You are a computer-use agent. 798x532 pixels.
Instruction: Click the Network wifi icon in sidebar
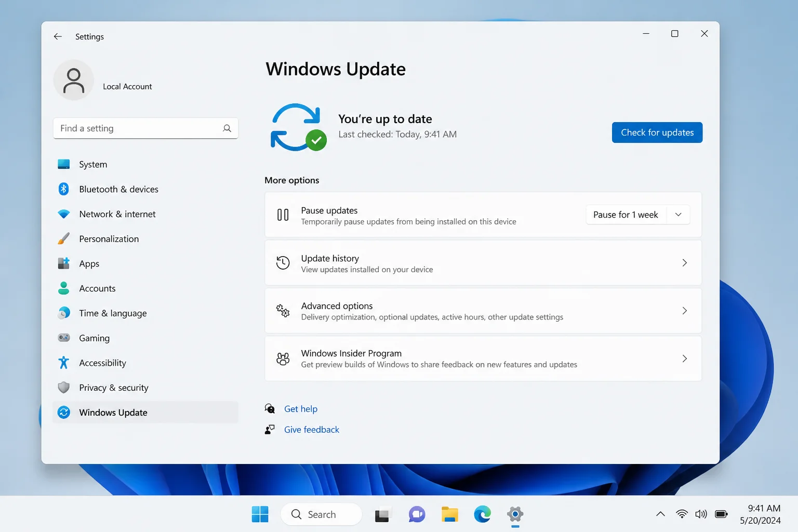[64, 214]
